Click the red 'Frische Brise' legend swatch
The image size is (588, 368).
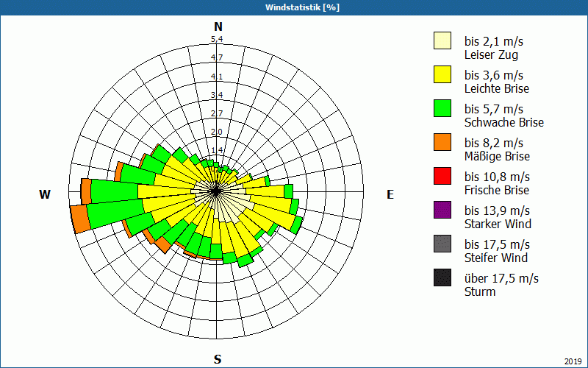[442, 177]
